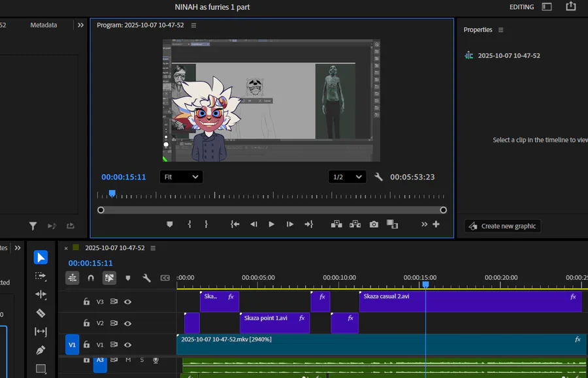
Task: Close the 2025-10-07 10-47-52 sequence tab
Action: pyautogui.click(x=66, y=248)
